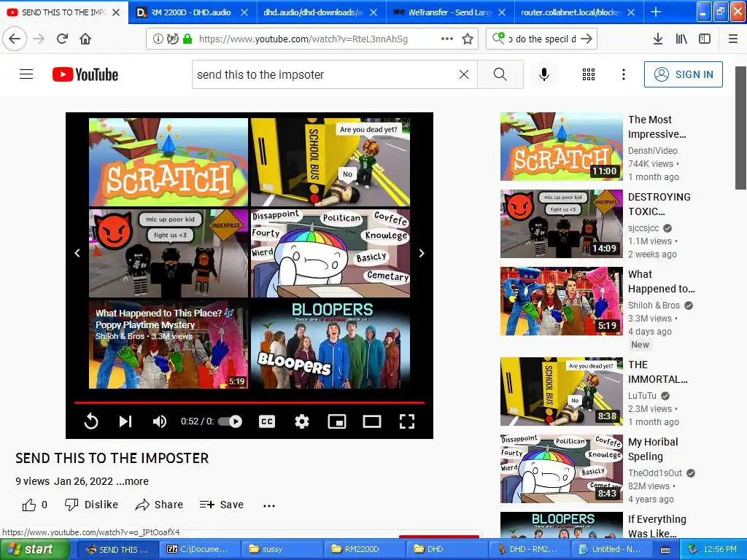Run search with the magnifier button
Image resolution: width=747 pixels, height=560 pixels.
[500, 74]
